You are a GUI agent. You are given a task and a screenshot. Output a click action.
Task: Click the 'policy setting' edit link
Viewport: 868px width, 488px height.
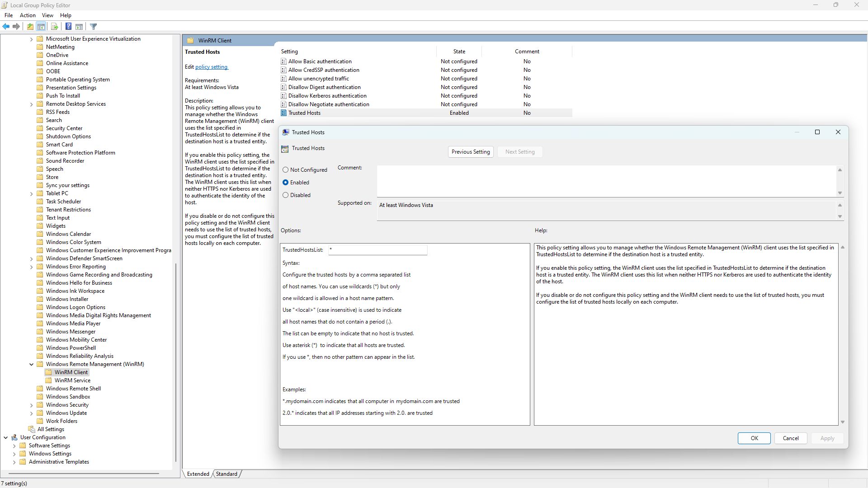click(x=212, y=67)
